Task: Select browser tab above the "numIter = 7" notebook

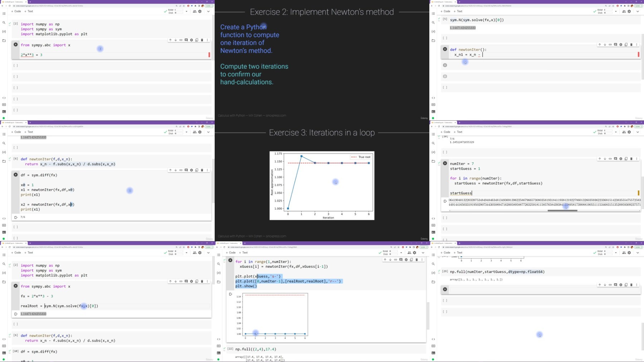Action: pyautogui.click(x=443, y=122)
